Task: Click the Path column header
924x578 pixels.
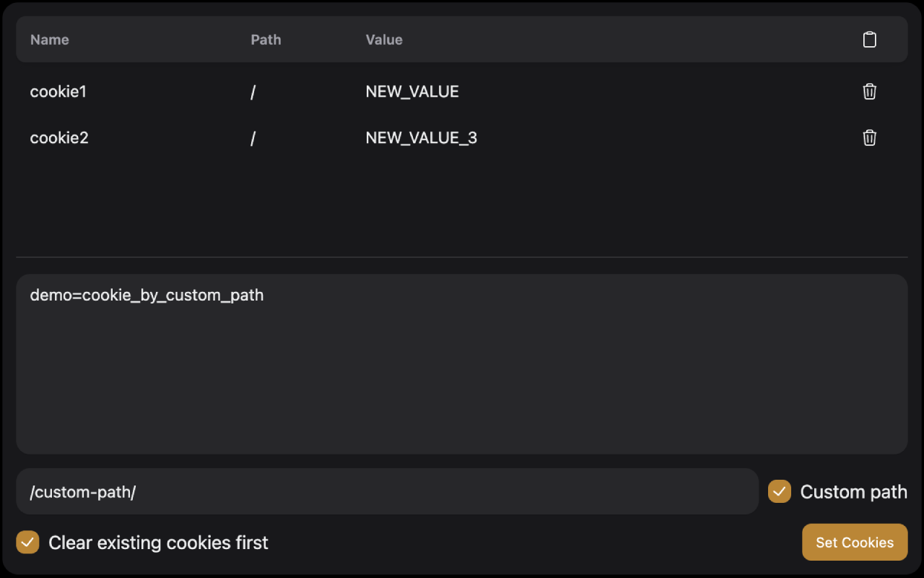Action: 266,40
